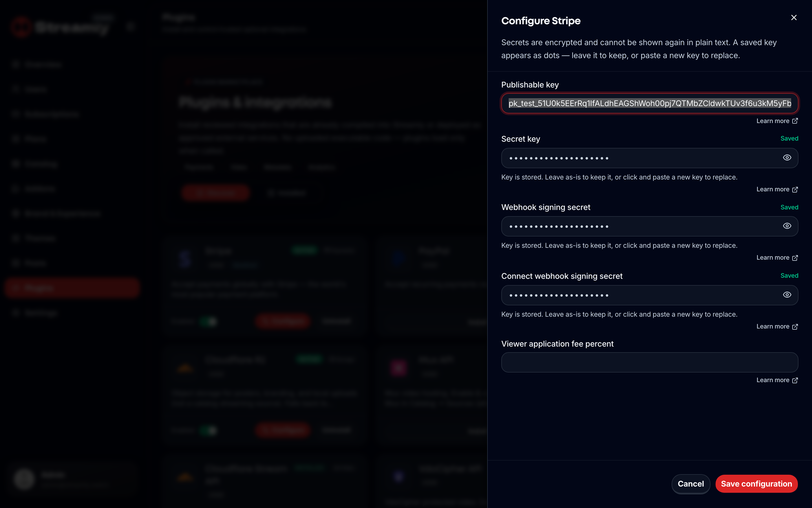Click the Publishable key input field
The width and height of the screenshot is (812, 508).
tap(650, 103)
